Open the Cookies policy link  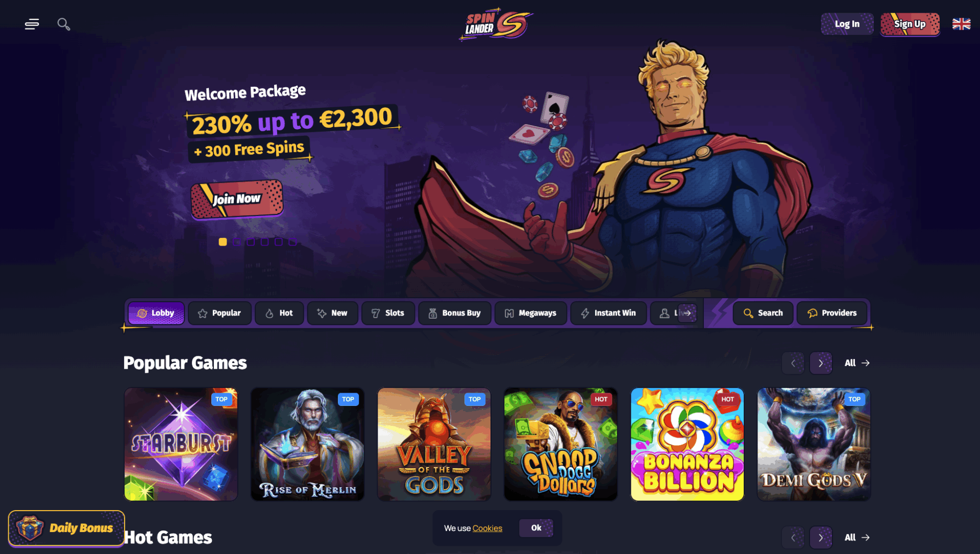[x=487, y=528]
